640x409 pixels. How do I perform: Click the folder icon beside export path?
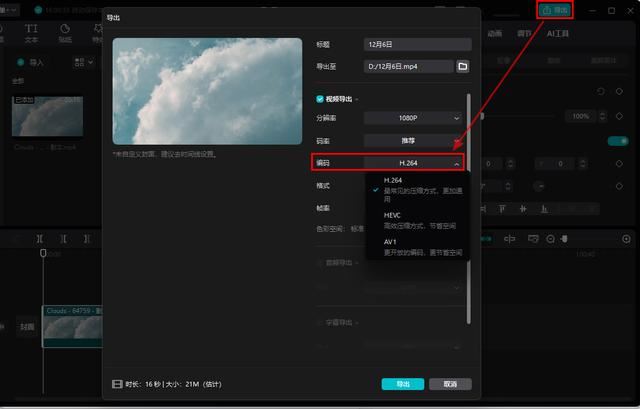[x=462, y=66]
